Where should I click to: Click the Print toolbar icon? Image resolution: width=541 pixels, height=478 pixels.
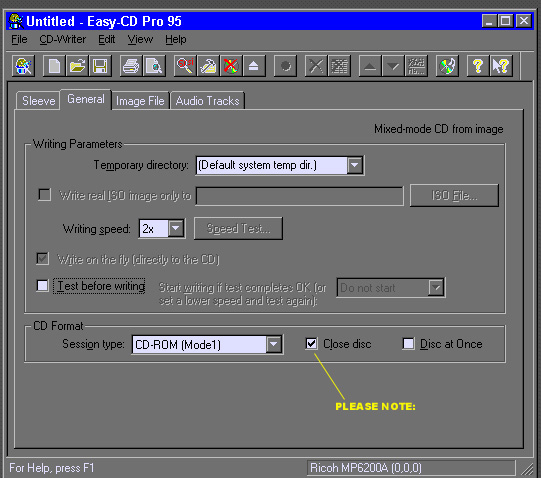pos(131,66)
